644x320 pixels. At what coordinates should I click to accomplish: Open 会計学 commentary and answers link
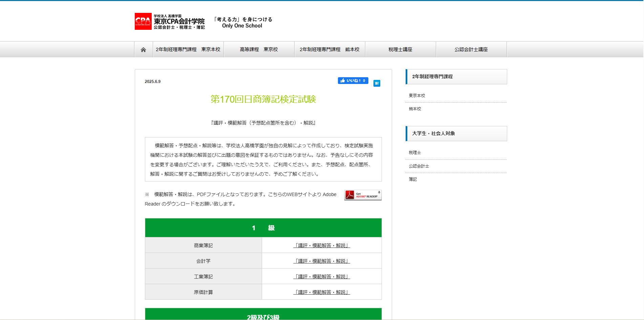[x=321, y=261]
